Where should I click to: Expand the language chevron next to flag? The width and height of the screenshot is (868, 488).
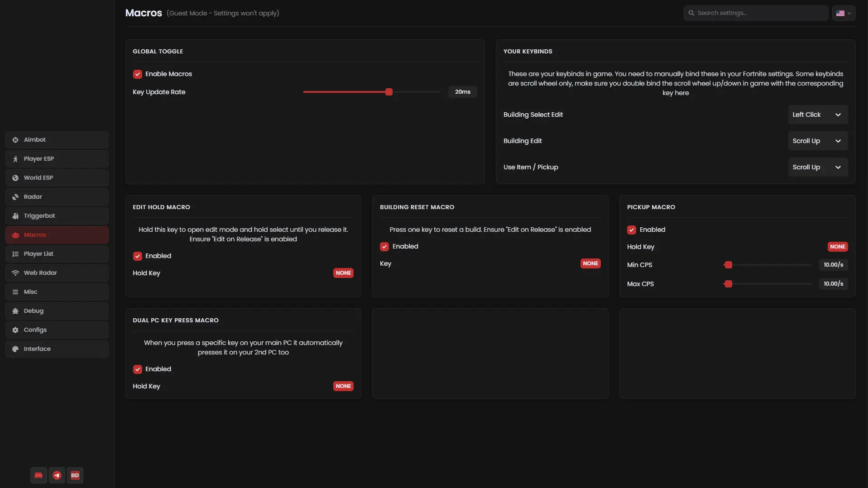click(x=849, y=14)
